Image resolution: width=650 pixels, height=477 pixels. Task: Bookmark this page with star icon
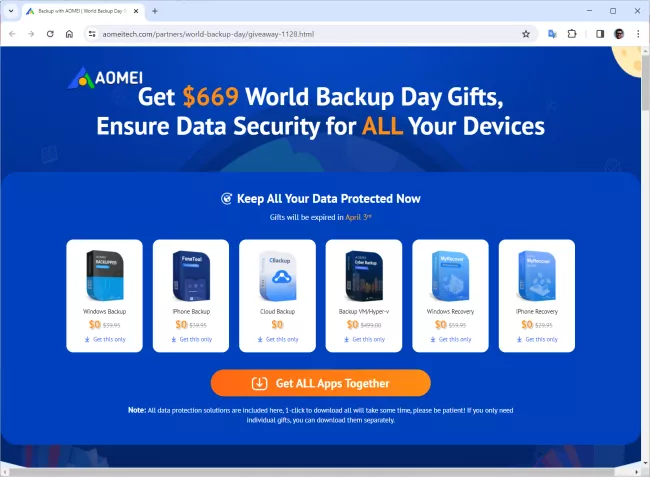click(526, 34)
